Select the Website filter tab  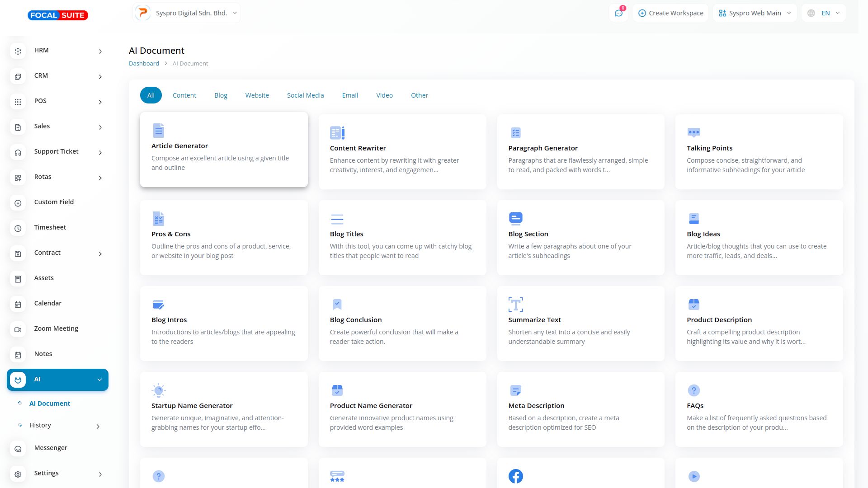coord(257,95)
